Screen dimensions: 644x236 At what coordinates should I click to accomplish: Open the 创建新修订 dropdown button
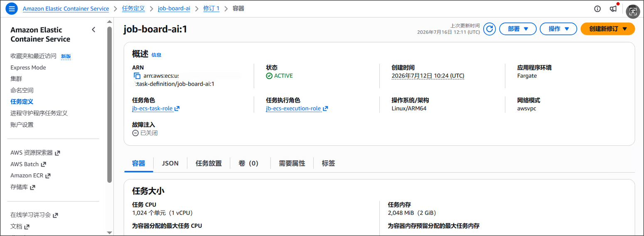607,29
